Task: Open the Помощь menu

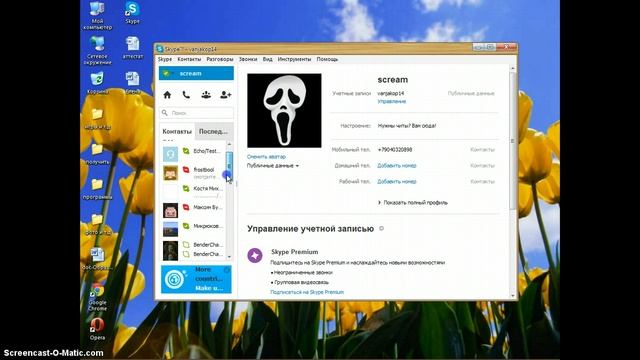Action: [327, 59]
